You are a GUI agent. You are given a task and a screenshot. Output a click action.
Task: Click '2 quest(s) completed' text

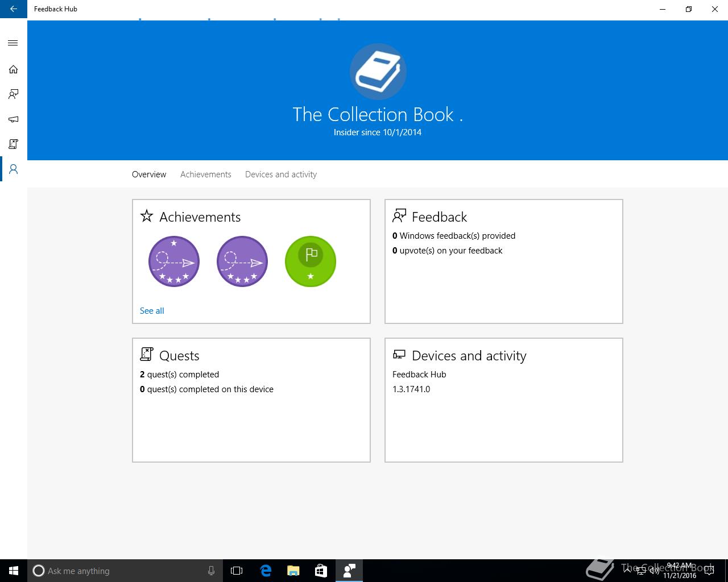179,375
